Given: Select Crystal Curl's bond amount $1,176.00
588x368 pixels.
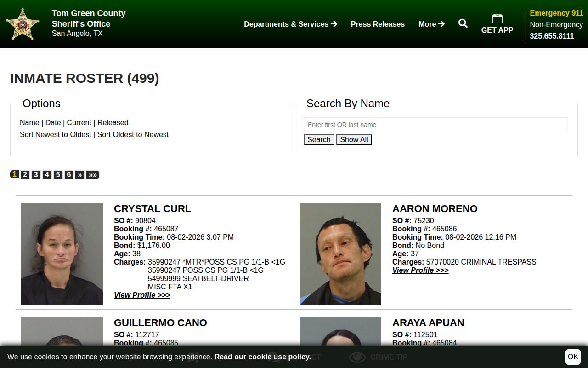Looking at the screenshot, I should coord(153,245).
